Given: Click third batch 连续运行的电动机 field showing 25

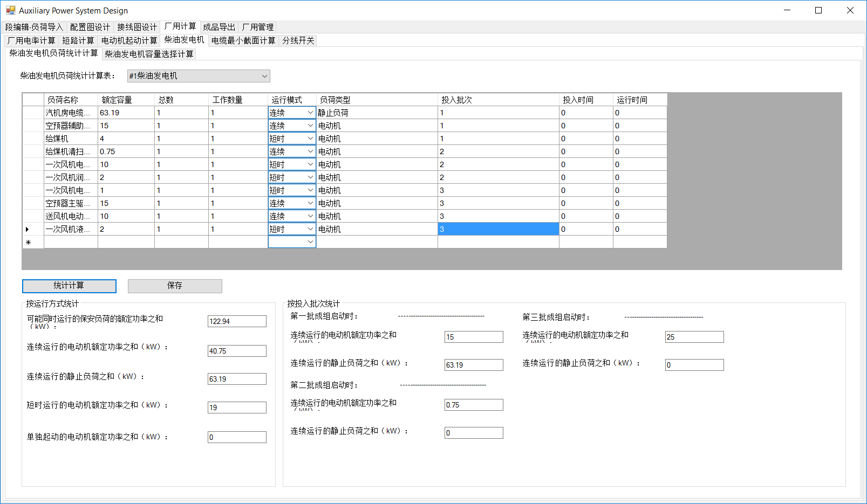Looking at the screenshot, I should point(694,337).
